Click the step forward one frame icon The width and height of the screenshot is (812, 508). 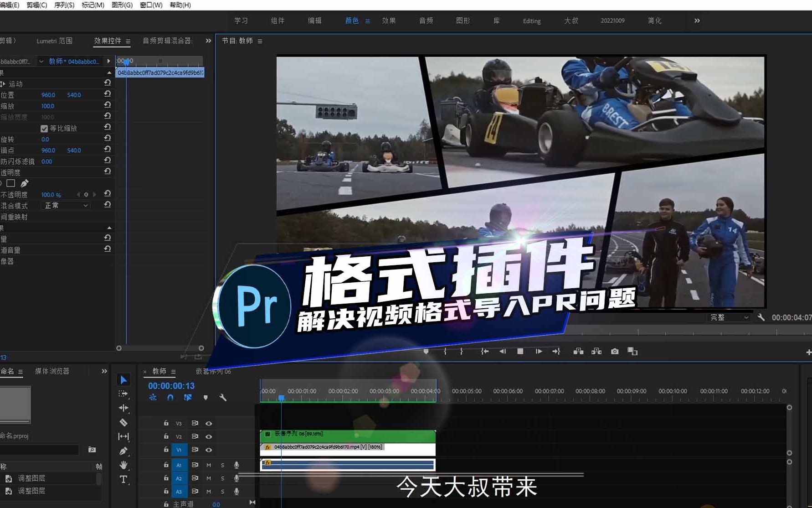pyautogui.click(x=539, y=351)
